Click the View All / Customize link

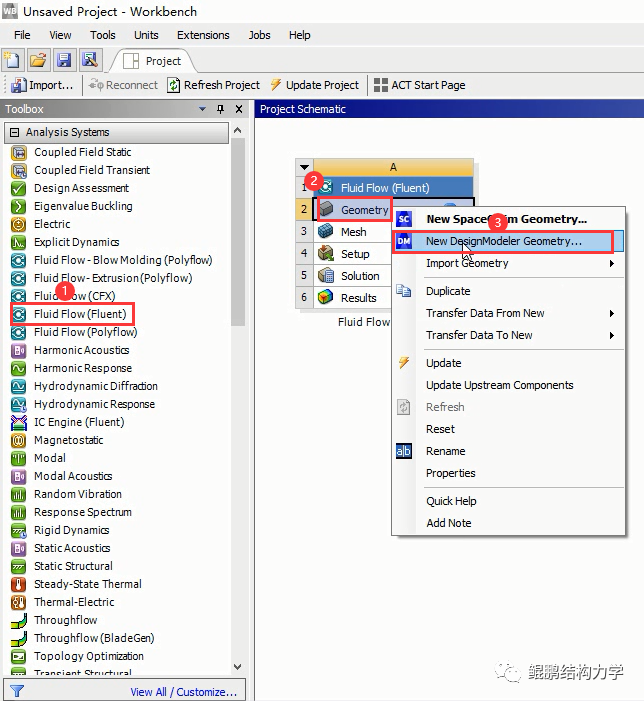pos(183,692)
